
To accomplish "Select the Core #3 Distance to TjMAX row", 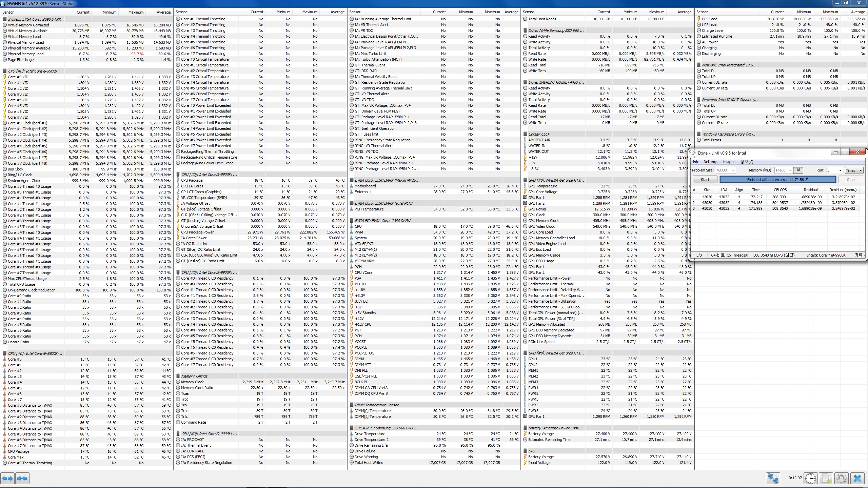I will (87, 423).
